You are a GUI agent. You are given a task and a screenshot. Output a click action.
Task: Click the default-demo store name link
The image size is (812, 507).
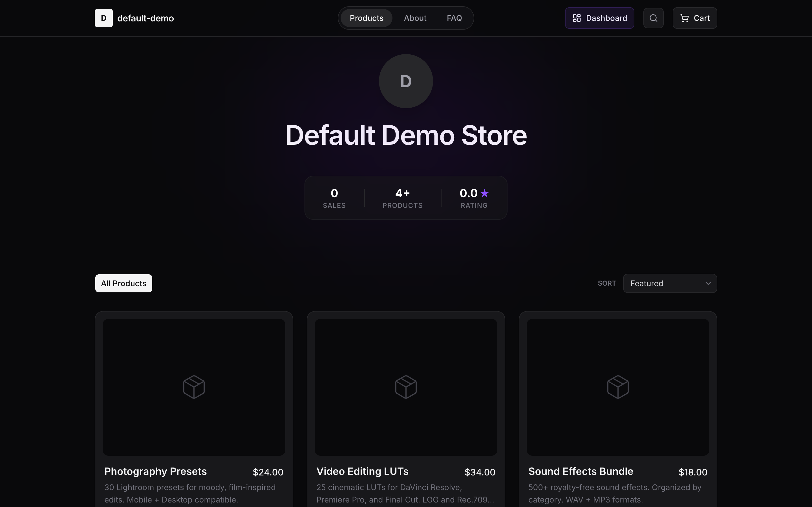point(145,18)
